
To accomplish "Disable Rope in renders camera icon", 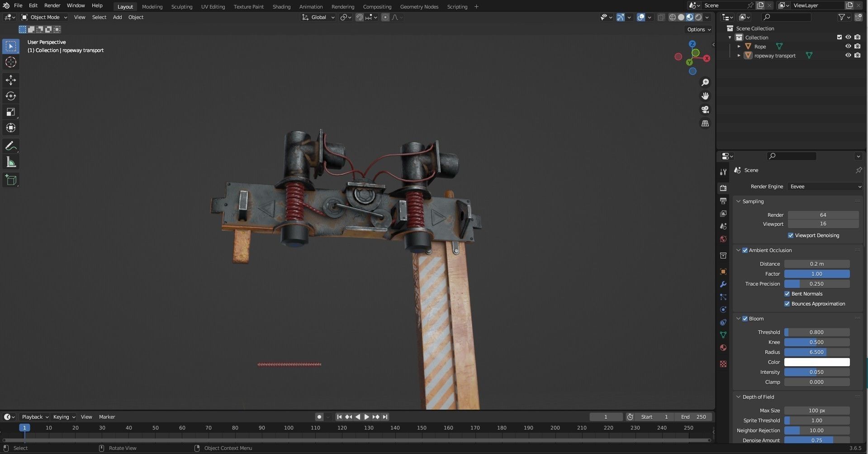I will (x=858, y=47).
